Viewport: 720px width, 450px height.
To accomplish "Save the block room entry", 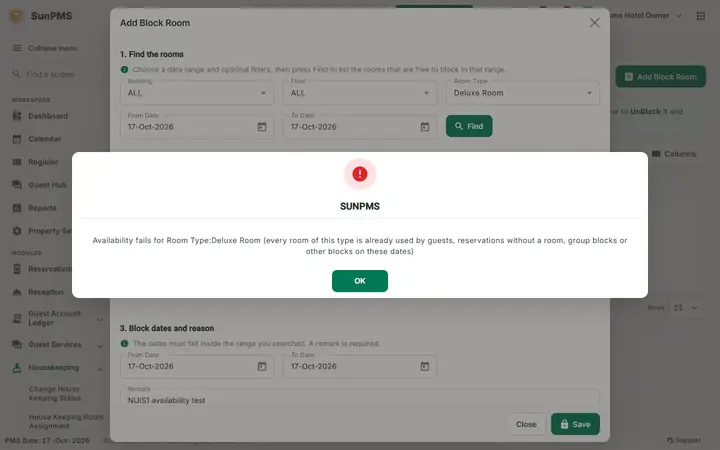I will [x=575, y=424].
